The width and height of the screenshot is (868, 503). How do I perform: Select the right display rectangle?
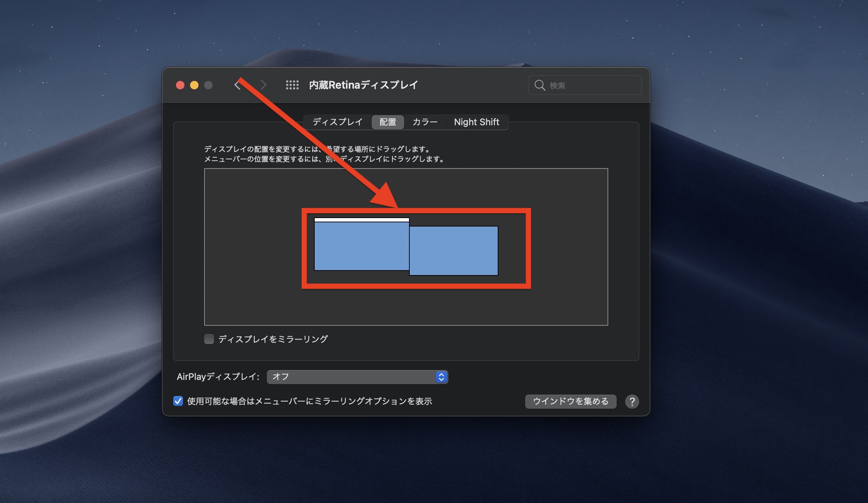click(453, 250)
